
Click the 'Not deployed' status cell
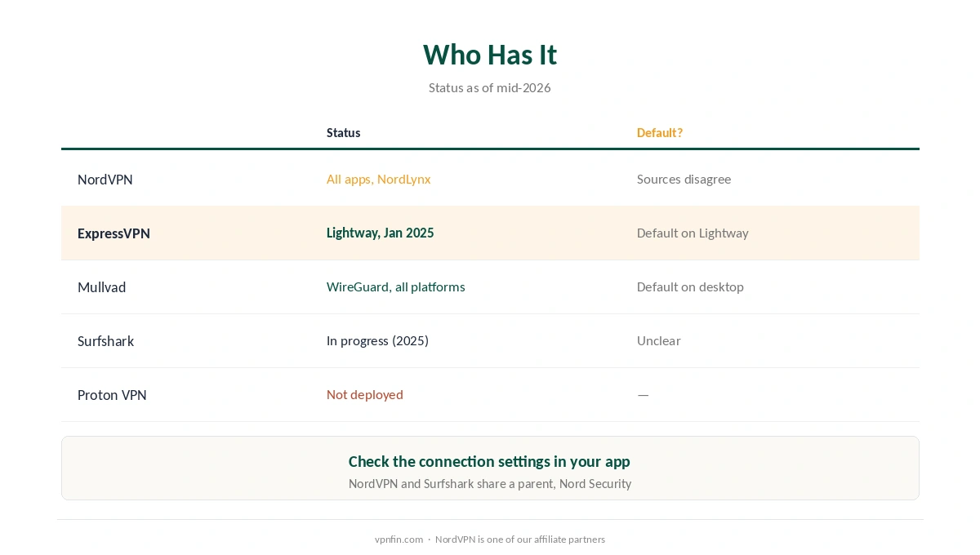tap(364, 394)
